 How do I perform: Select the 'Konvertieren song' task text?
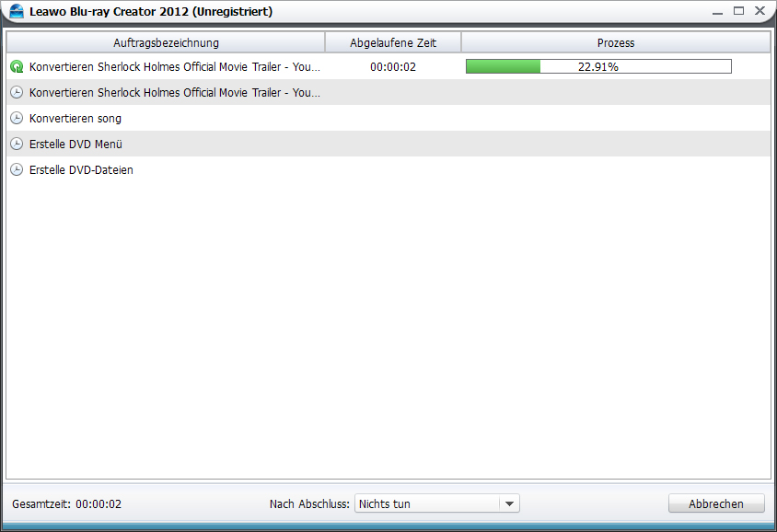75,119
